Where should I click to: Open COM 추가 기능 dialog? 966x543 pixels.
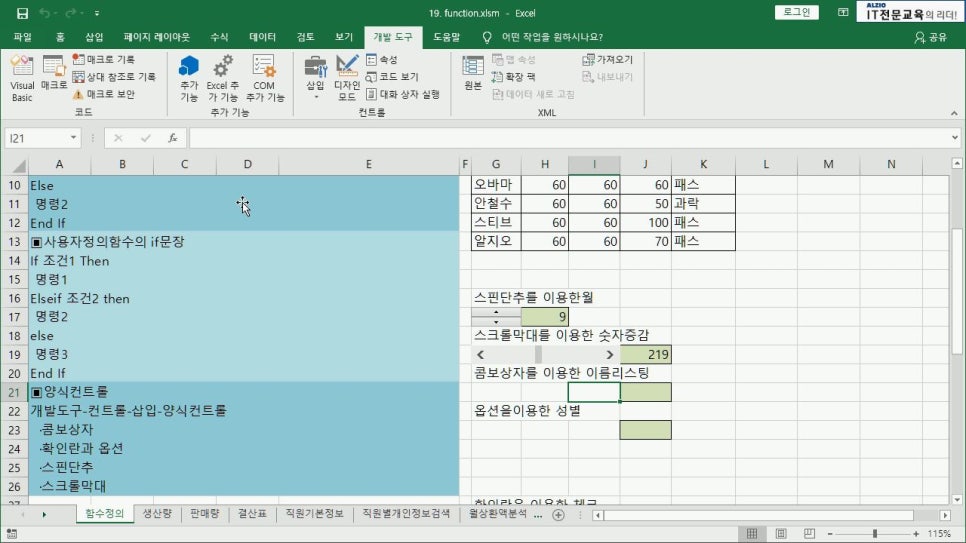click(264, 78)
